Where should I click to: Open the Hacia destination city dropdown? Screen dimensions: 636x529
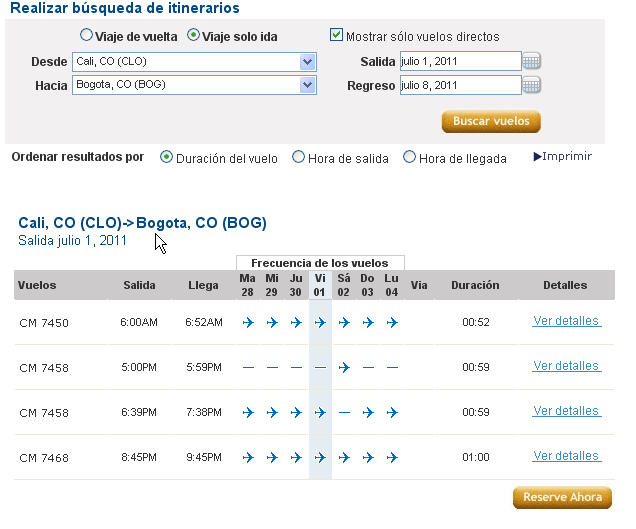(194, 85)
